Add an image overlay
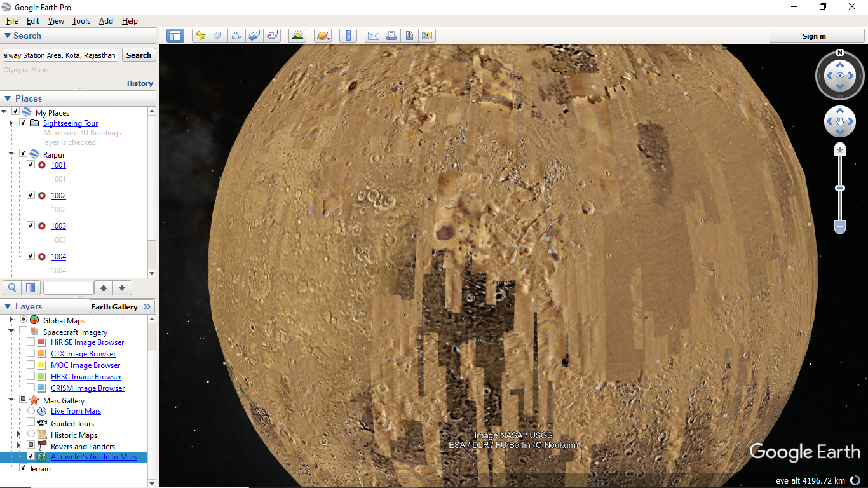Image resolution: width=868 pixels, height=488 pixels. 255,36
